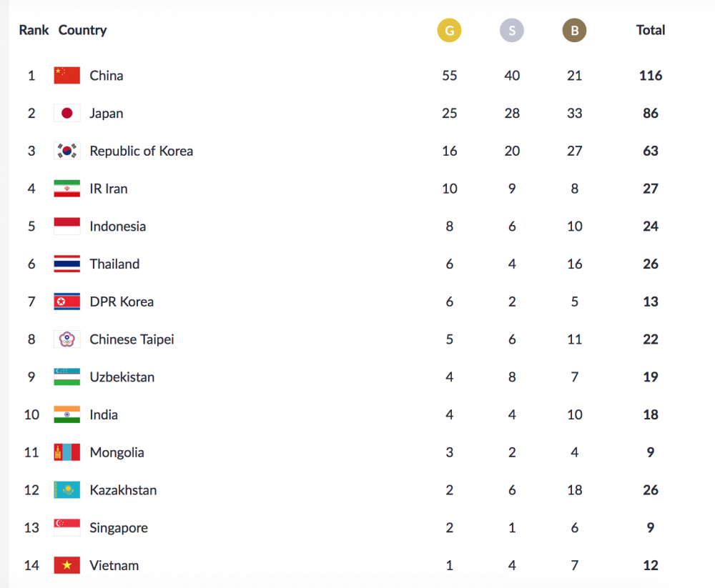Select the Rank column header
The image size is (715, 588).
[x=34, y=30]
